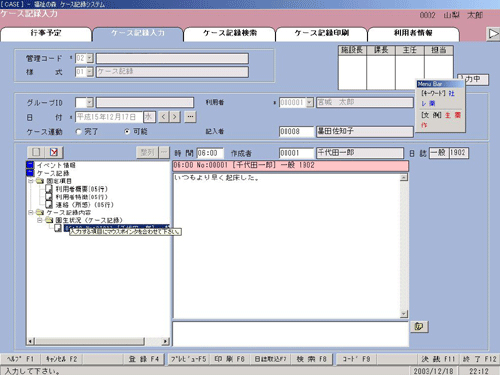Click the 日誌 field showing 一般
This screenshot has width=500, height=375.
[x=439, y=153]
